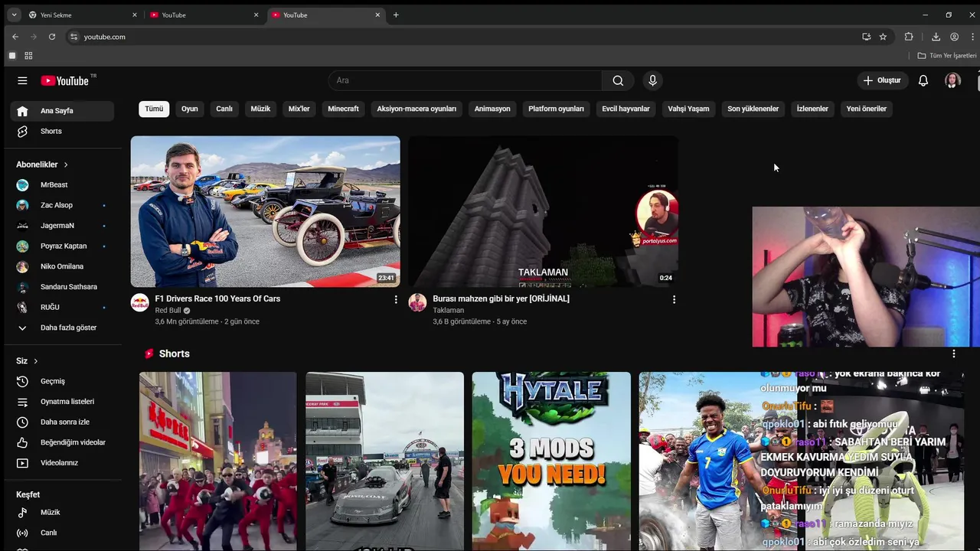This screenshot has height=551, width=980.
Task: Open Beğendiğim videolar liked videos
Action: (x=62, y=442)
